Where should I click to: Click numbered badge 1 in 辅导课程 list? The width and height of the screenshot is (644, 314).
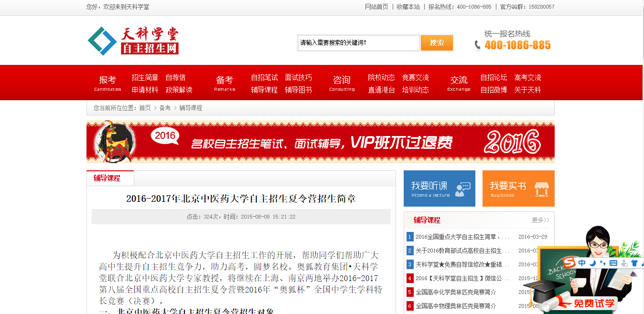coord(409,237)
